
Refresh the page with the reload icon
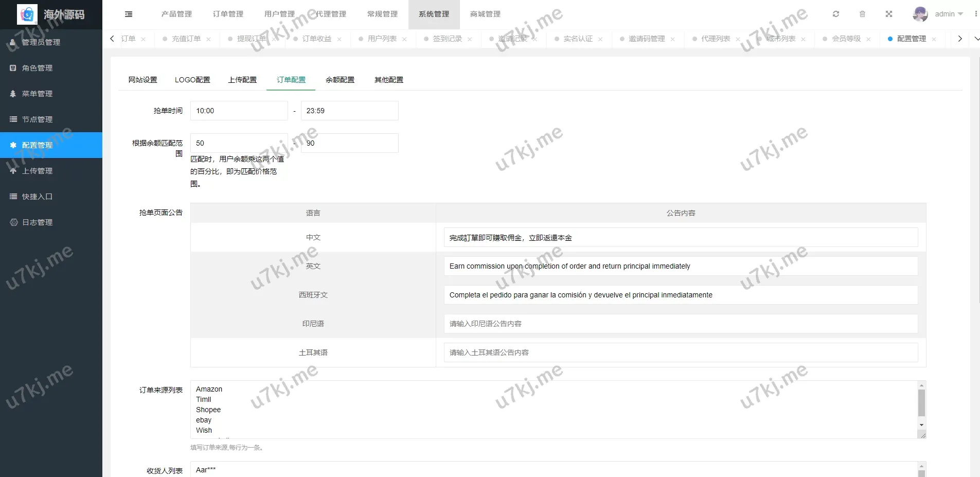coord(836,14)
